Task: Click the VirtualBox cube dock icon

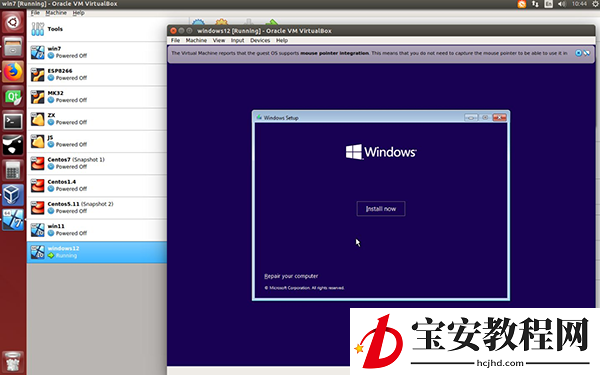Action: (13, 195)
